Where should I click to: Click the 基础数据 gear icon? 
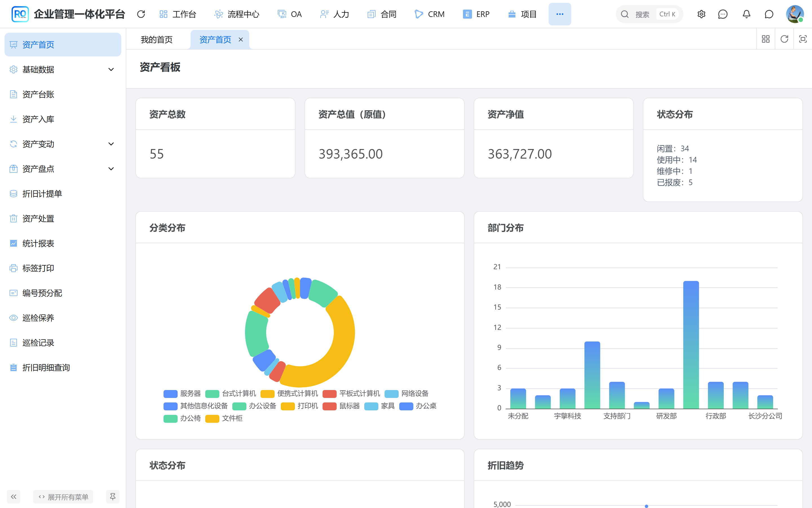14,69
